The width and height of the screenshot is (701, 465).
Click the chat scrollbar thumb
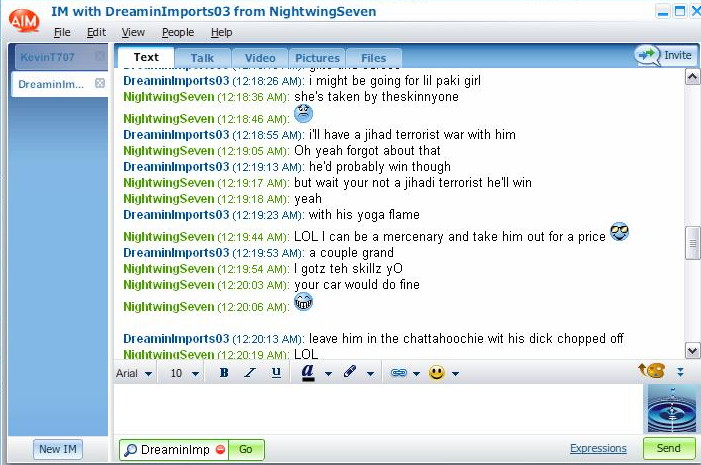coord(692,243)
